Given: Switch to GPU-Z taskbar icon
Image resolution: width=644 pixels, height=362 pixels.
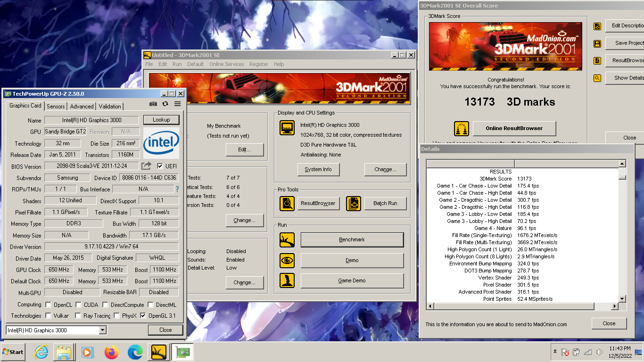Looking at the screenshot, I should point(182,352).
